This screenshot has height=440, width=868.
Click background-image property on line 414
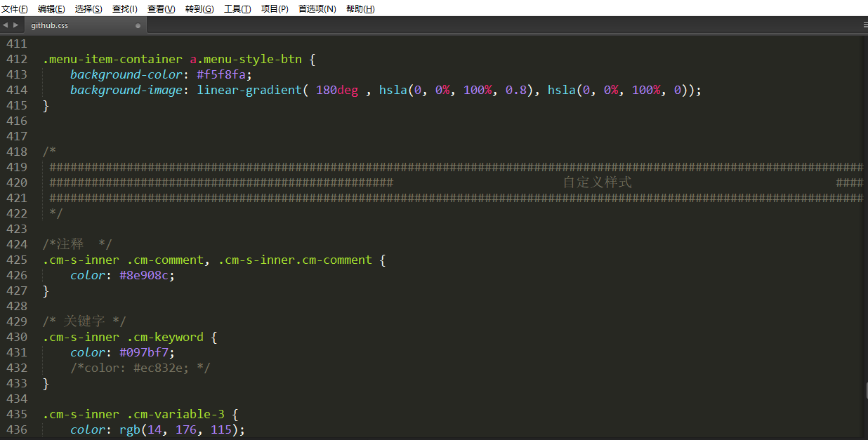point(126,91)
